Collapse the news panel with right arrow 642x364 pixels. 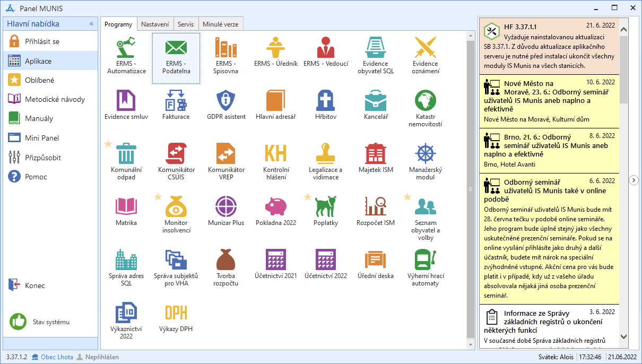[x=634, y=180]
